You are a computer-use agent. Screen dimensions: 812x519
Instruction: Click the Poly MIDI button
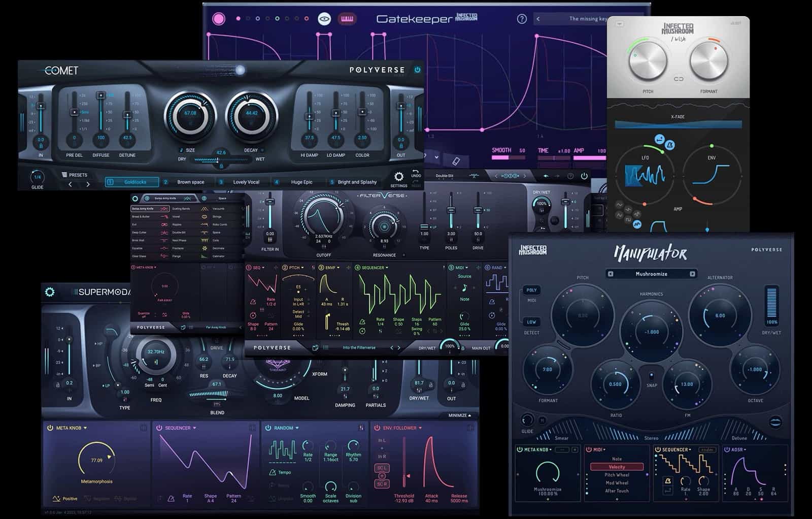tap(531, 290)
